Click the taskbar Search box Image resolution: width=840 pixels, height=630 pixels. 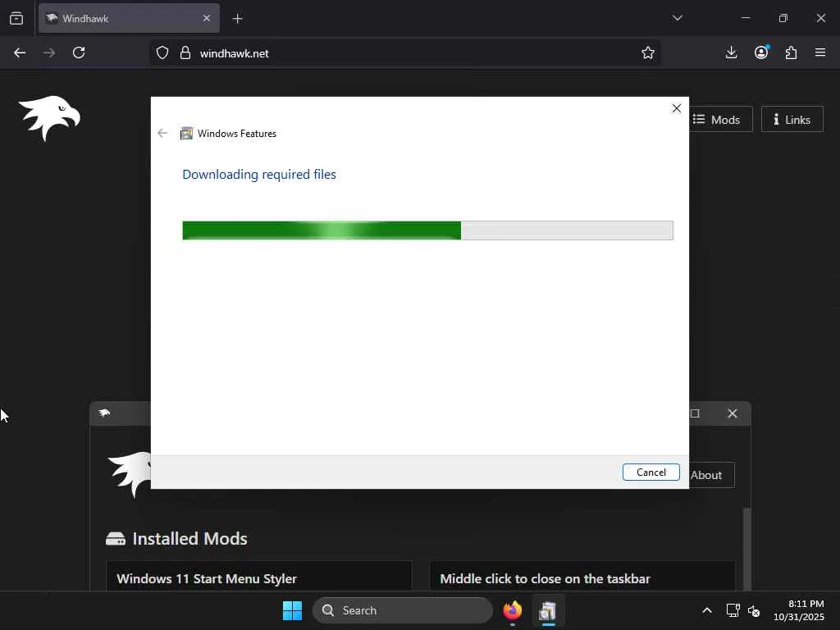(x=402, y=610)
